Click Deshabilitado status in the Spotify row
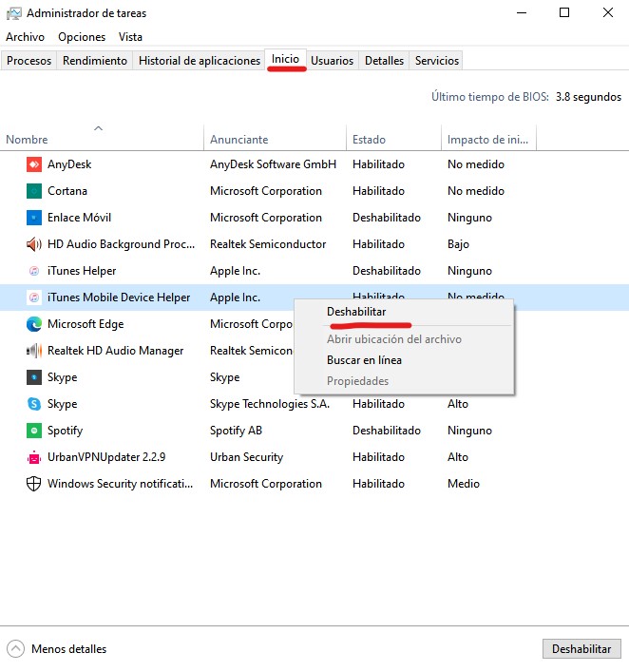 pos(387,431)
